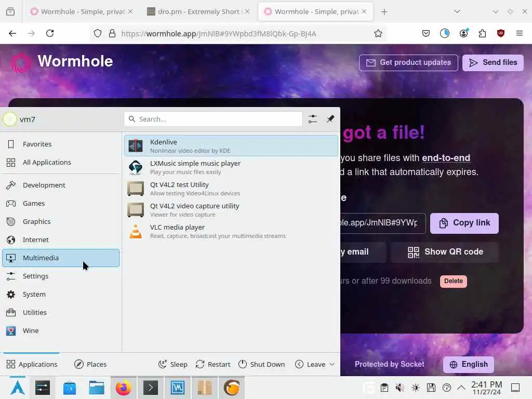Image resolution: width=532 pixels, height=399 pixels.
Task: Click application launcher taskbar icon
Action: [x=18, y=388]
